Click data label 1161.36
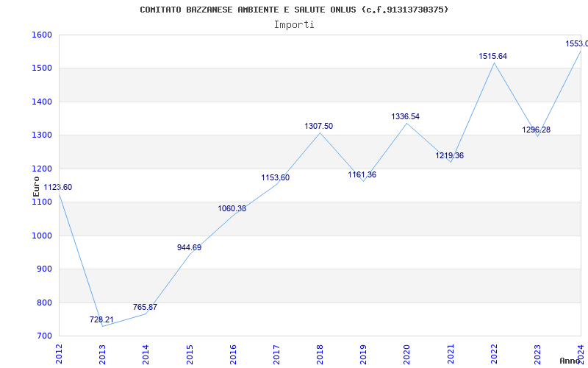 click(x=362, y=174)
